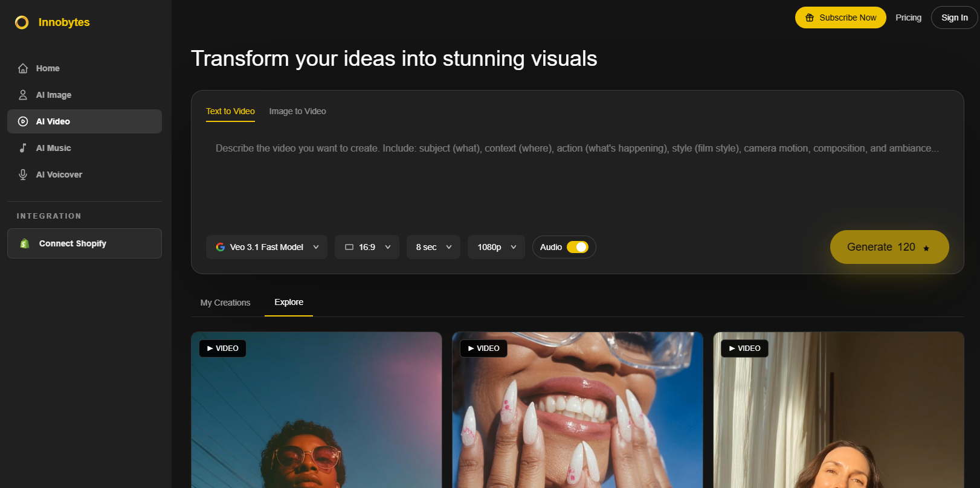The height and width of the screenshot is (488, 980).
Task: Open the video thumbnail with white nails
Action: (578, 409)
